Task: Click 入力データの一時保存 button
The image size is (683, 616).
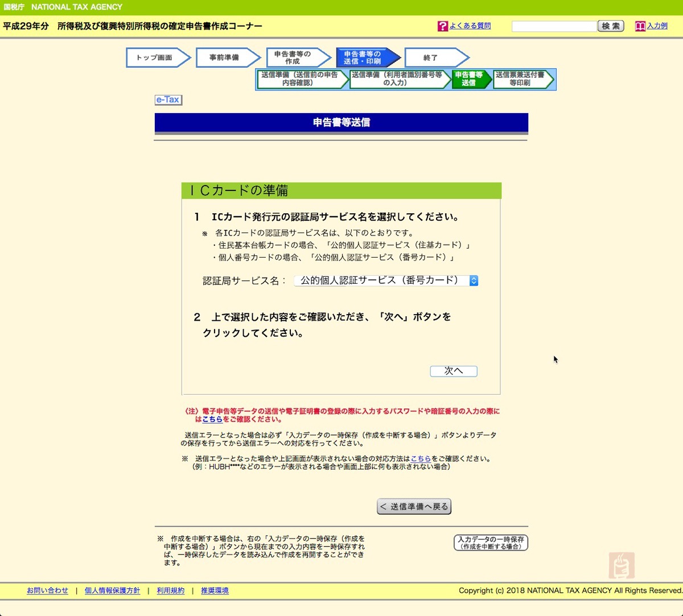Action: click(491, 543)
